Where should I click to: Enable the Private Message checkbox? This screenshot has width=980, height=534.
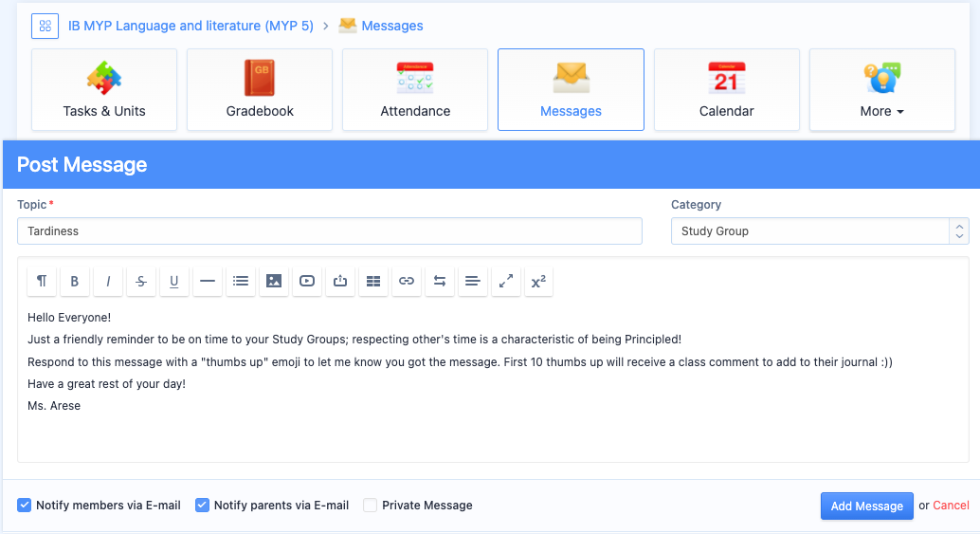[x=371, y=506]
